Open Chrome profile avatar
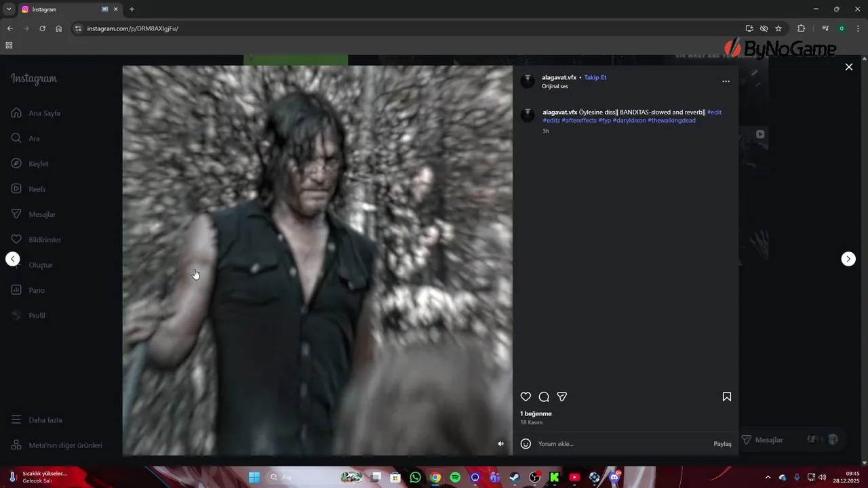This screenshot has height=488, width=868. tap(842, 28)
